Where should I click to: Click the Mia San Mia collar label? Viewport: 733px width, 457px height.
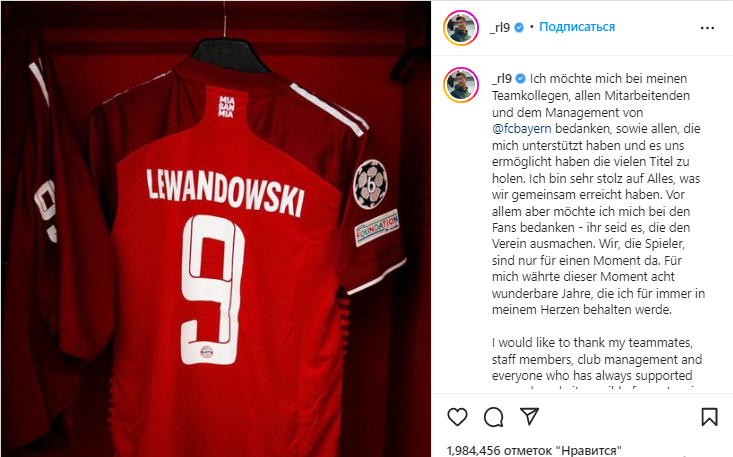(x=226, y=107)
